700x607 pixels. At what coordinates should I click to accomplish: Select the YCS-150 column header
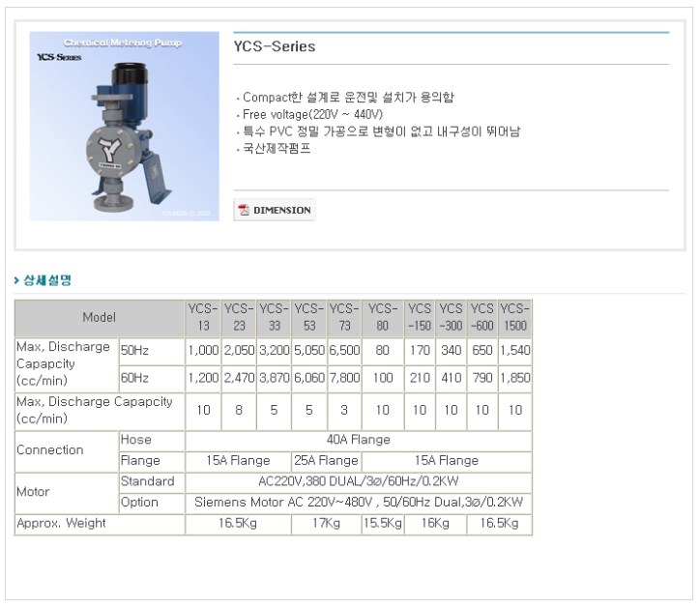tap(420, 318)
